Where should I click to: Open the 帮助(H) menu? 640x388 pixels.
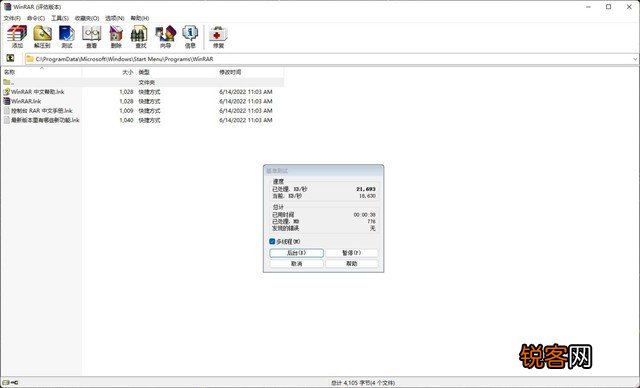(x=140, y=18)
